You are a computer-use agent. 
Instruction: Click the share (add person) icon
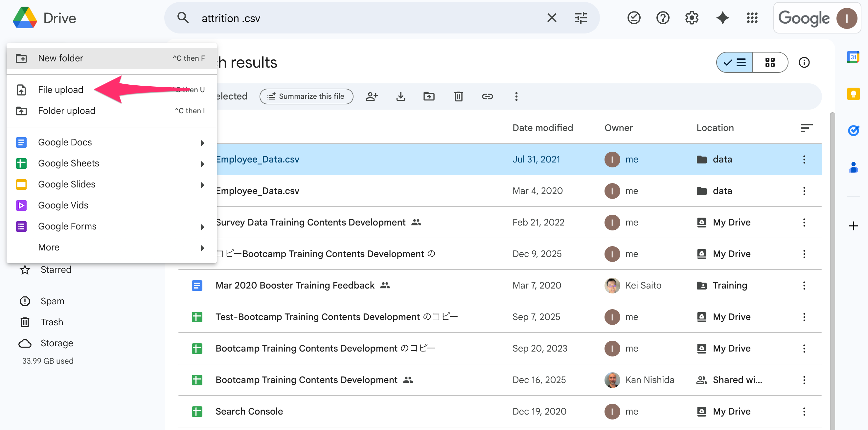pos(371,97)
